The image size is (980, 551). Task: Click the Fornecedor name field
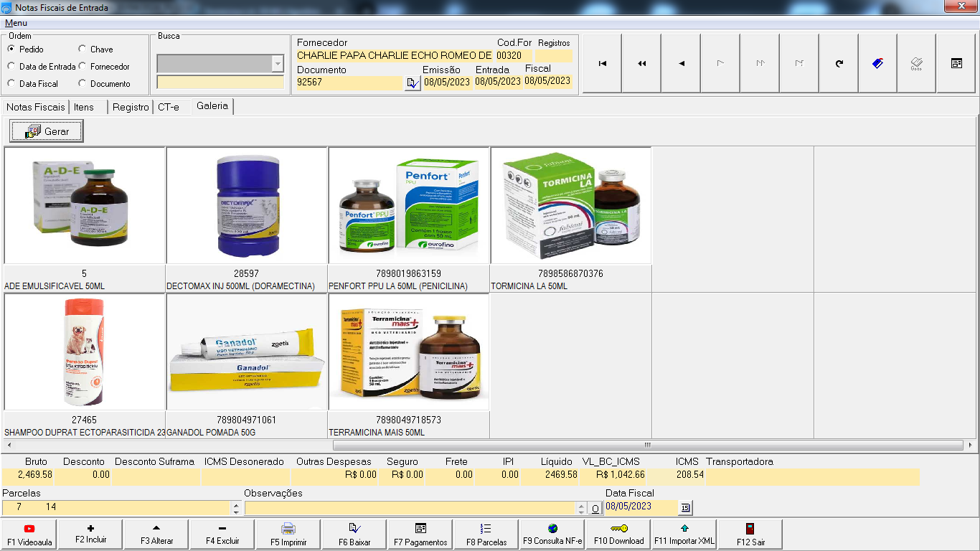point(395,56)
